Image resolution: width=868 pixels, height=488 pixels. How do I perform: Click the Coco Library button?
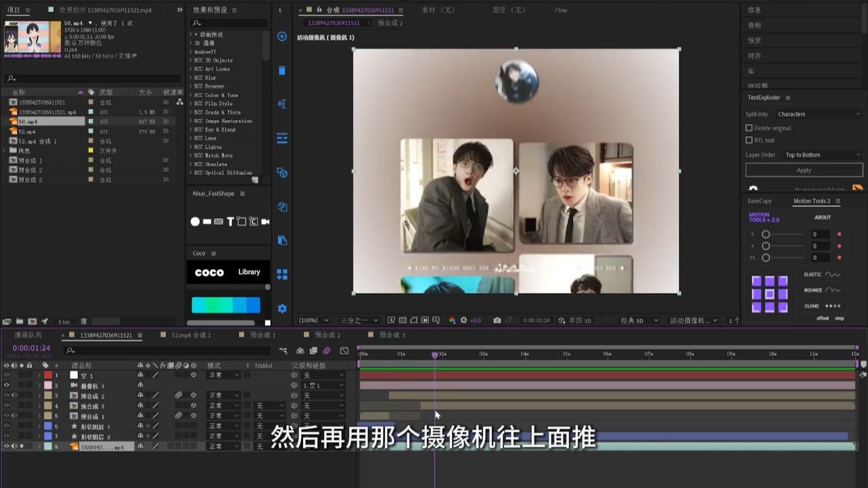(249, 272)
